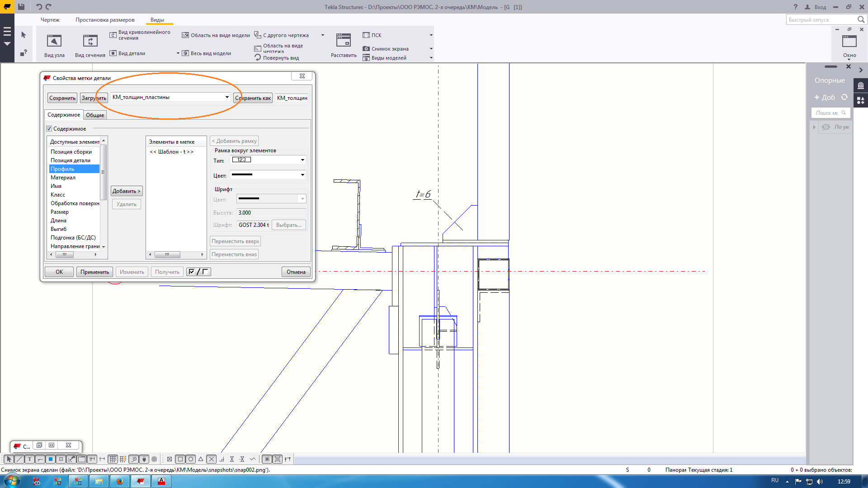Expand the Вид детали dropdown arrow
Screen dimensions: 868x488
[178, 53]
